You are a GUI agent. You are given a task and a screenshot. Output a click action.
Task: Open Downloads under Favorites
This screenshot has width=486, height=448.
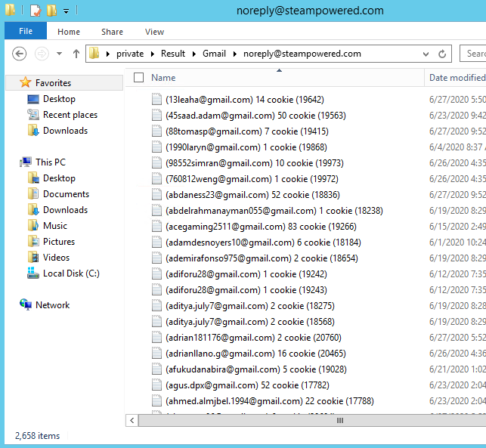(65, 131)
